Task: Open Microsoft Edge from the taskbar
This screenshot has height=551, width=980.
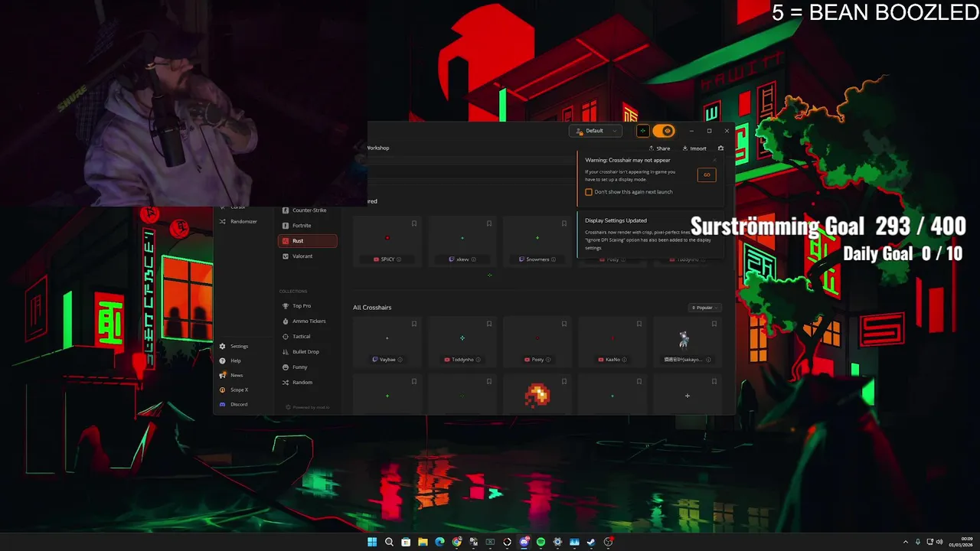Action: tap(439, 542)
